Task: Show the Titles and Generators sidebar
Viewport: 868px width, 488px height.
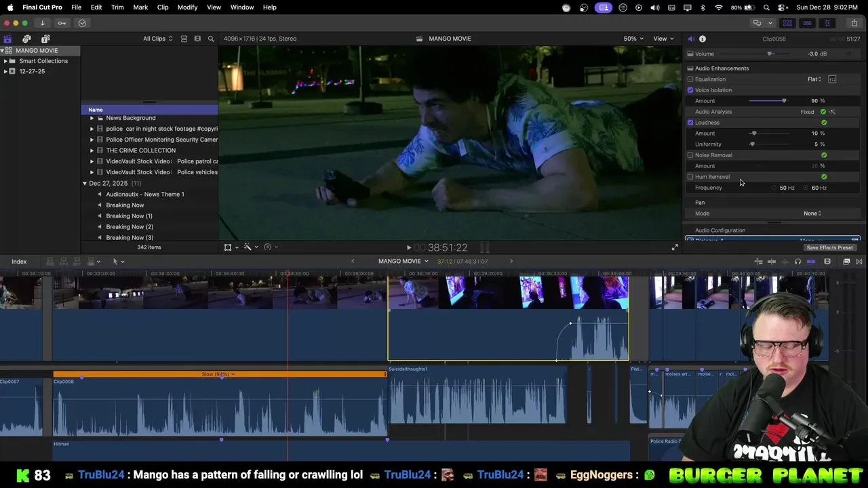Action: click(x=45, y=39)
